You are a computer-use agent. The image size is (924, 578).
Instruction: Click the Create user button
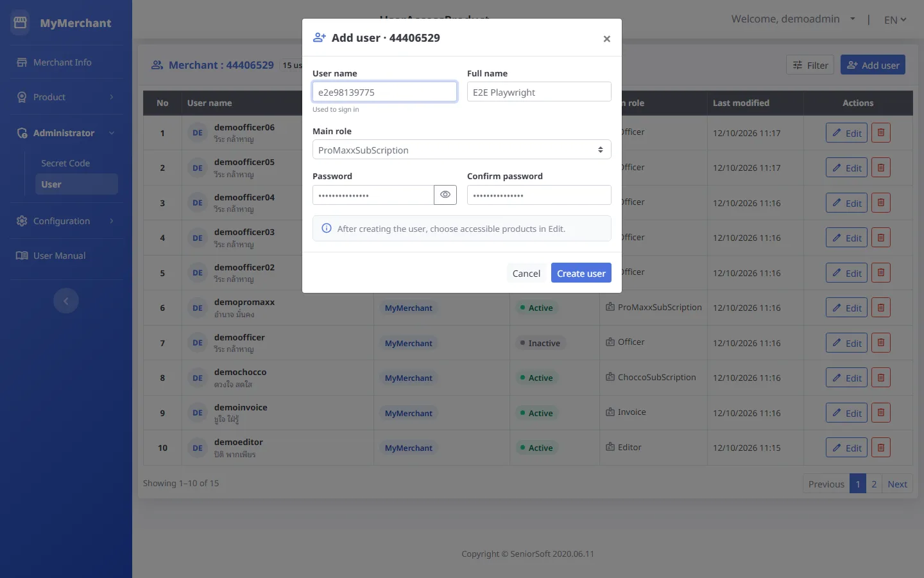[581, 273]
